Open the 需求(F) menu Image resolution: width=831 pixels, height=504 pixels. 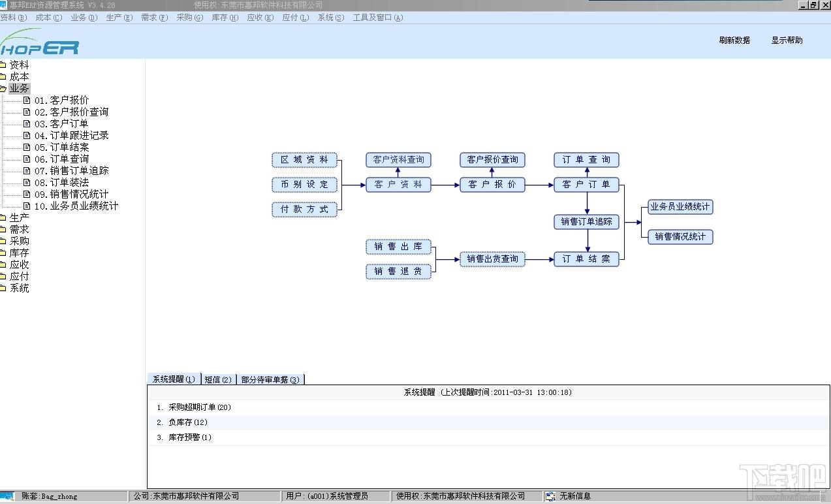coord(155,18)
